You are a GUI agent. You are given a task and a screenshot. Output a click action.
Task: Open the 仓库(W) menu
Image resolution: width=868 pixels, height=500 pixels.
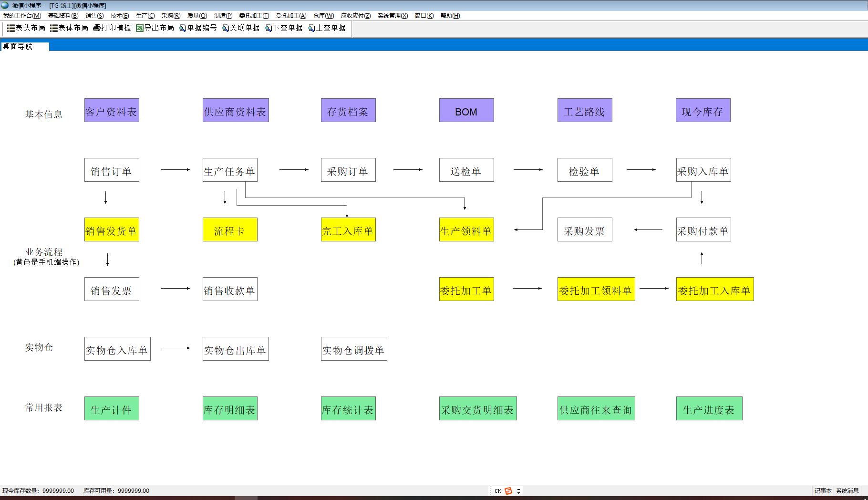(x=323, y=16)
